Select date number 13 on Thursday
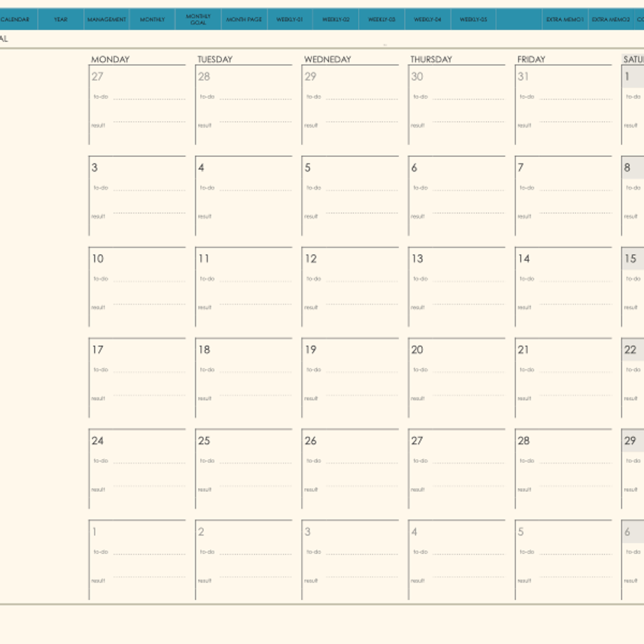The height and width of the screenshot is (644, 644). tap(417, 259)
